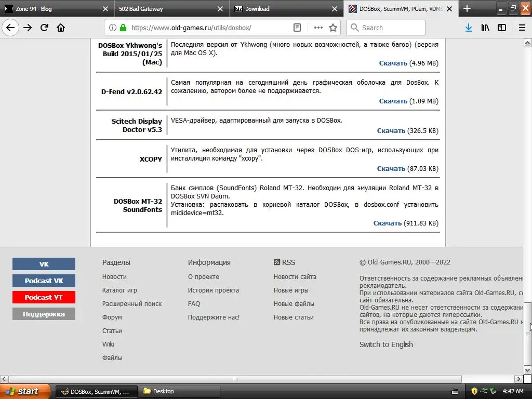Screen dimensions: 532x399
Task: Open Расширенный поиск link
Action: point(132,303)
